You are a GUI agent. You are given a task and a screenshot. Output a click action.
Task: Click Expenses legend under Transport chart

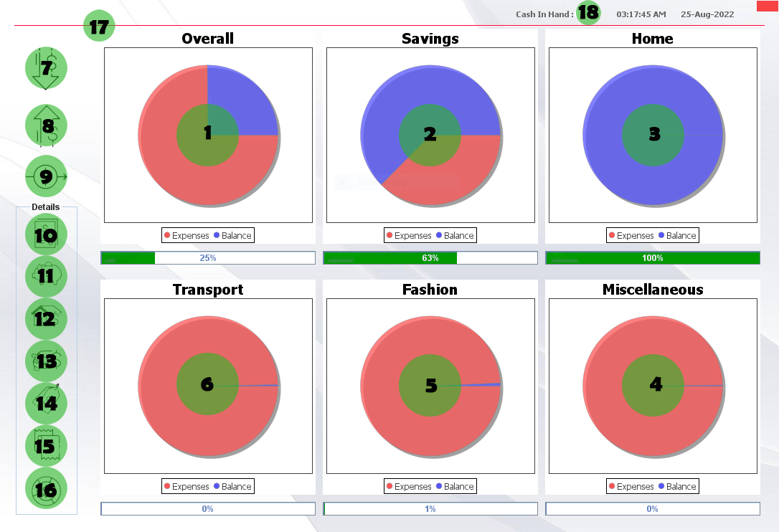pos(187,486)
